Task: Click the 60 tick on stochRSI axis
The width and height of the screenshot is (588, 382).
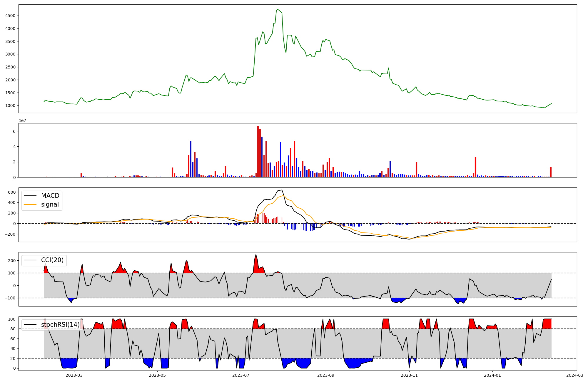Action: pyautogui.click(x=13, y=339)
